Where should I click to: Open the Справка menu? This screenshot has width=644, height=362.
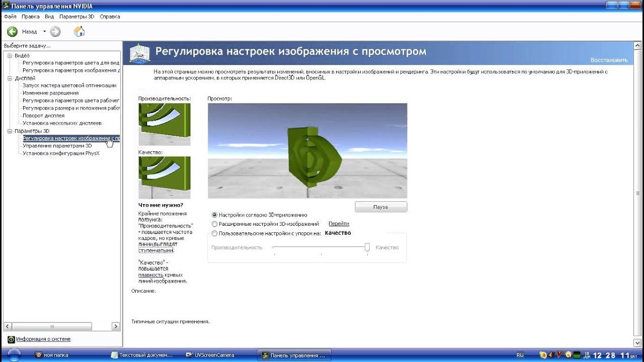110,17
